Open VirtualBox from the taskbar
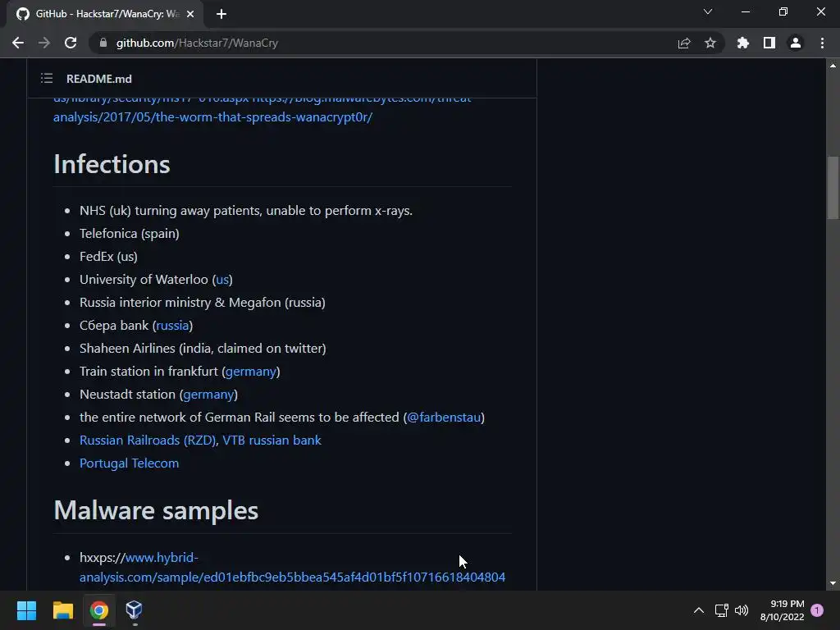This screenshot has width=840, height=630. 134,610
